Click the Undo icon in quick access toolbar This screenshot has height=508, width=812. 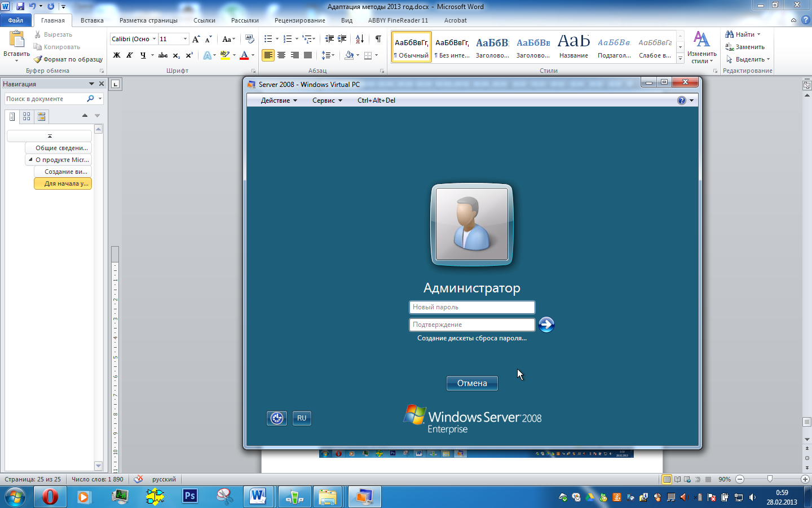coord(33,6)
